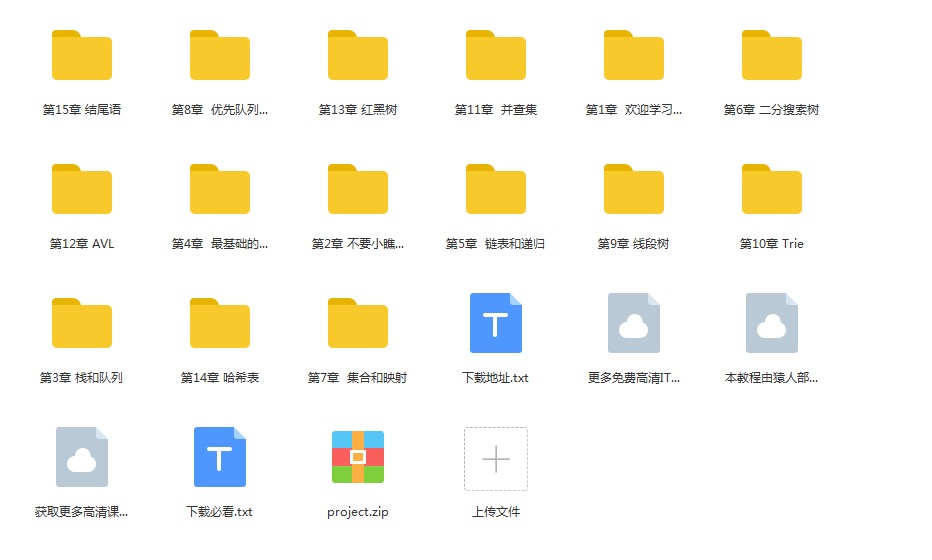The height and width of the screenshot is (560, 932).
Task: Open the 第4章 最基础的 folder
Action: 220,190
